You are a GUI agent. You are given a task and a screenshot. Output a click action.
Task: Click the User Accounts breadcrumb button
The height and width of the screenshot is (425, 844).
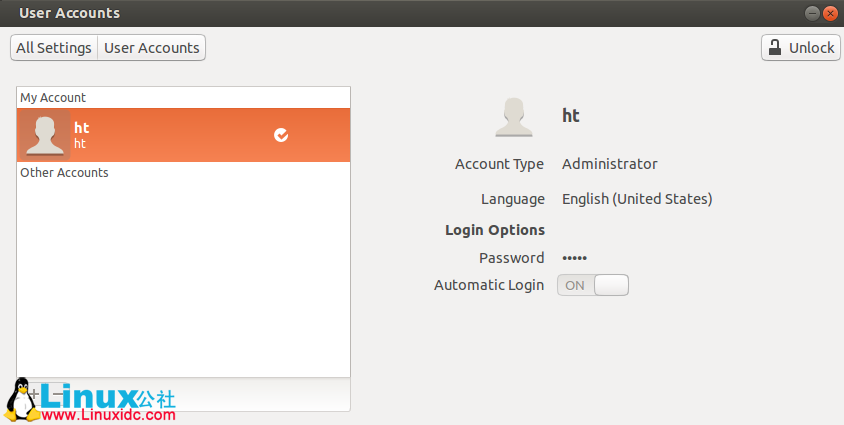(x=152, y=48)
